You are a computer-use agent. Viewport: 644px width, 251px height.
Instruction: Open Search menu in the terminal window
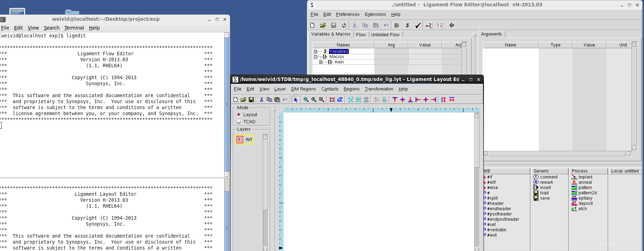click(x=52, y=28)
